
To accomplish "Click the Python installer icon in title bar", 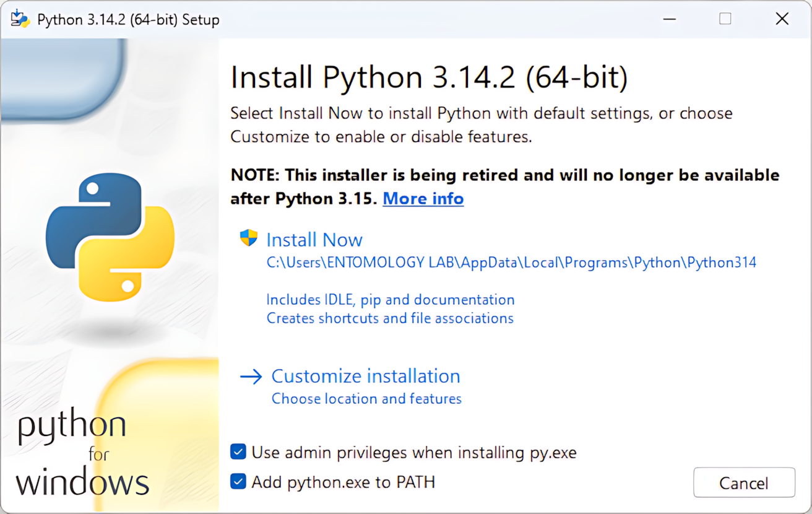I will point(20,19).
